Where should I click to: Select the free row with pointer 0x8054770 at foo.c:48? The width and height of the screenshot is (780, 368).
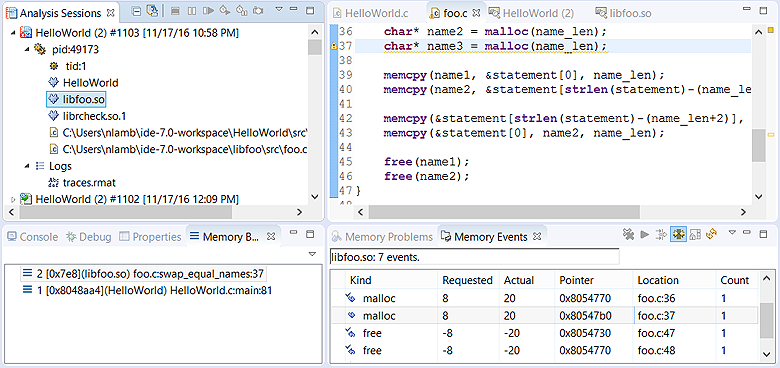point(545,350)
